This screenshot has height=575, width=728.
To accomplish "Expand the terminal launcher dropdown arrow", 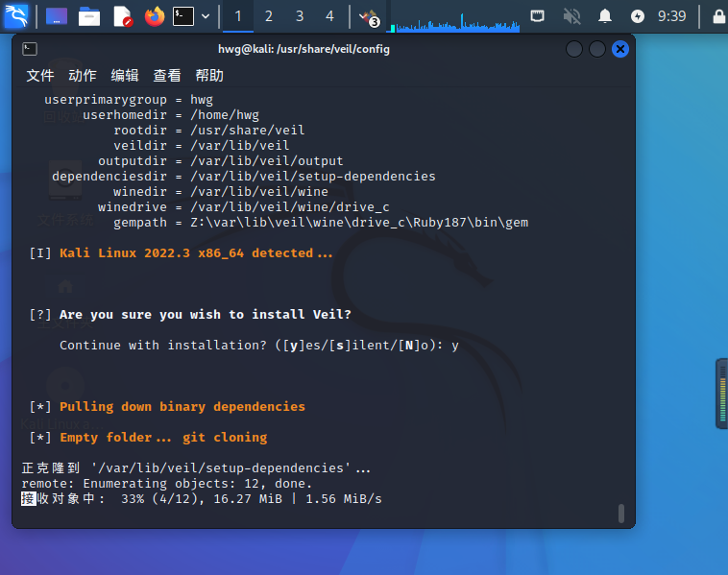I will tap(206, 16).
